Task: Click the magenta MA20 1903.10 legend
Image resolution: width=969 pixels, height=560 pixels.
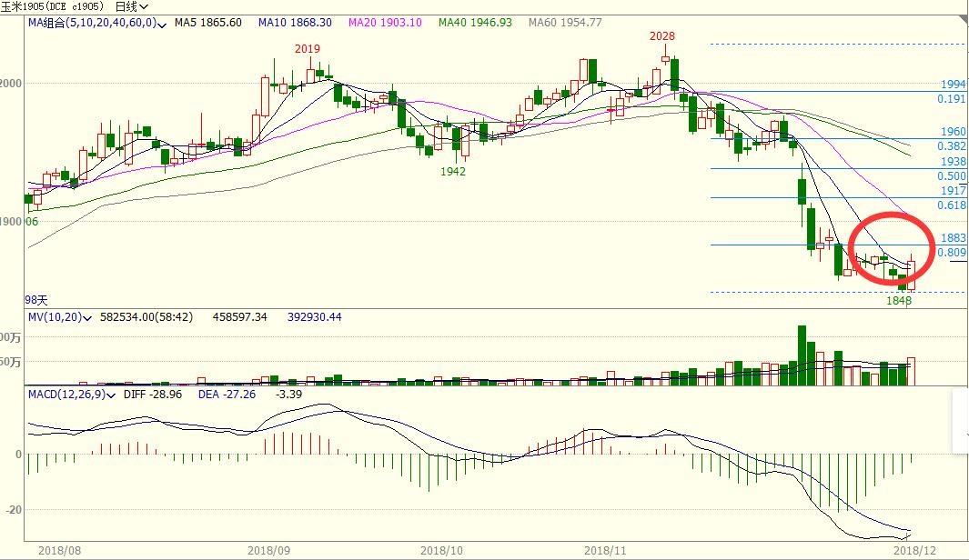Action: [386, 22]
